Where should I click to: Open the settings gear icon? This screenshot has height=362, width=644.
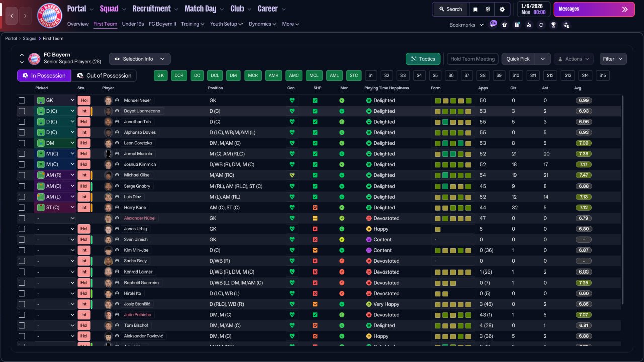[502, 9]
